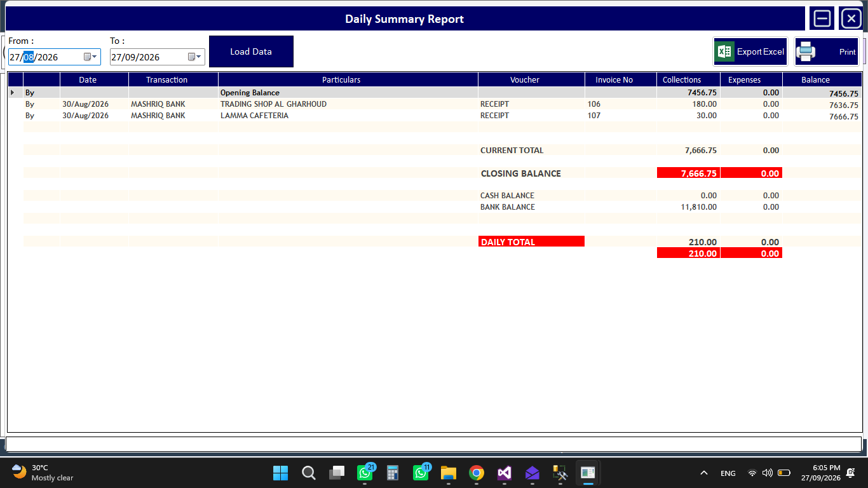
Task: Click the Transaction column header
Action: pos(173,79)
